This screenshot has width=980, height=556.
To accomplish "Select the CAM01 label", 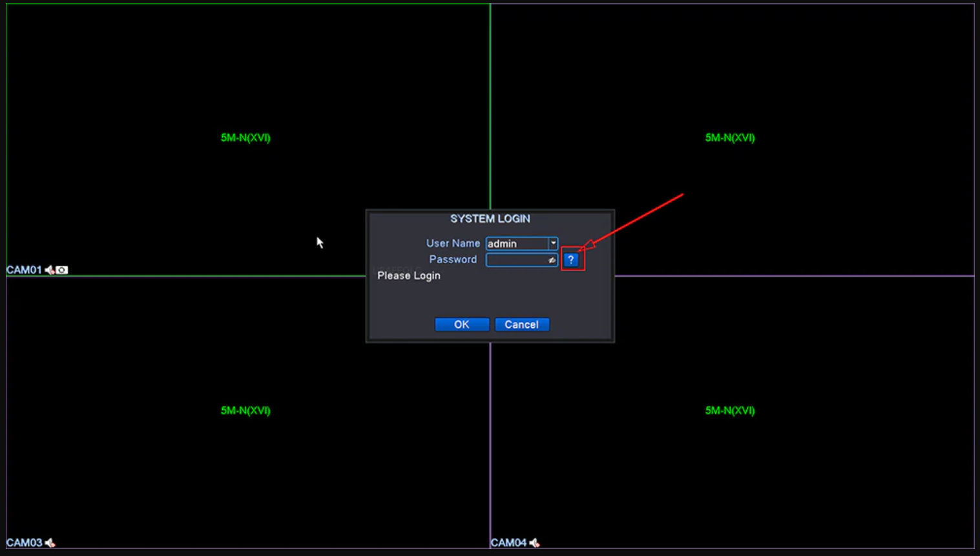I will (24, 270).
